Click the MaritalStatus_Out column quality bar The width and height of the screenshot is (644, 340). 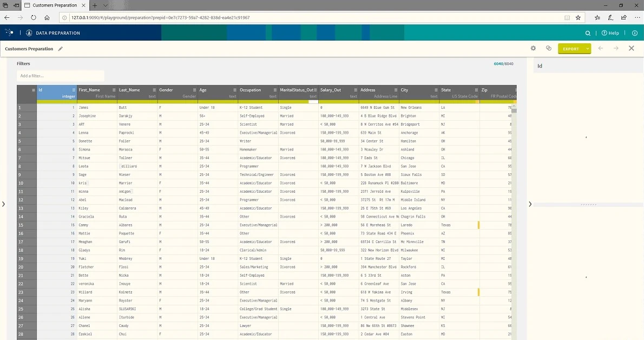[298, 102]
